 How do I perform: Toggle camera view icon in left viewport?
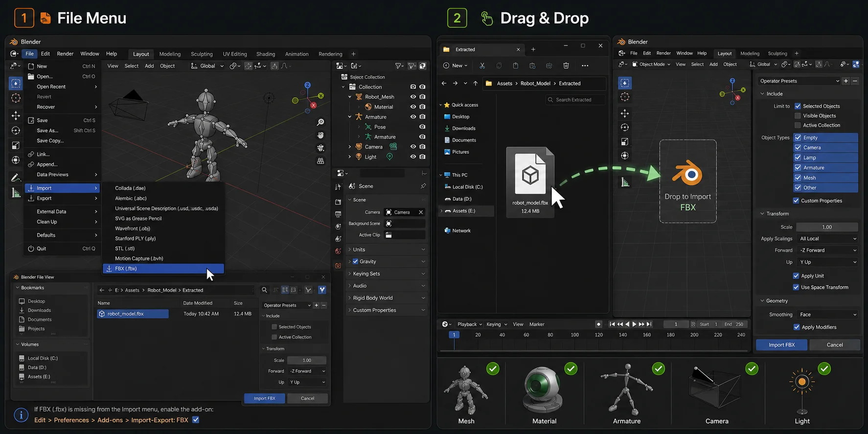(x=320, y=148)
